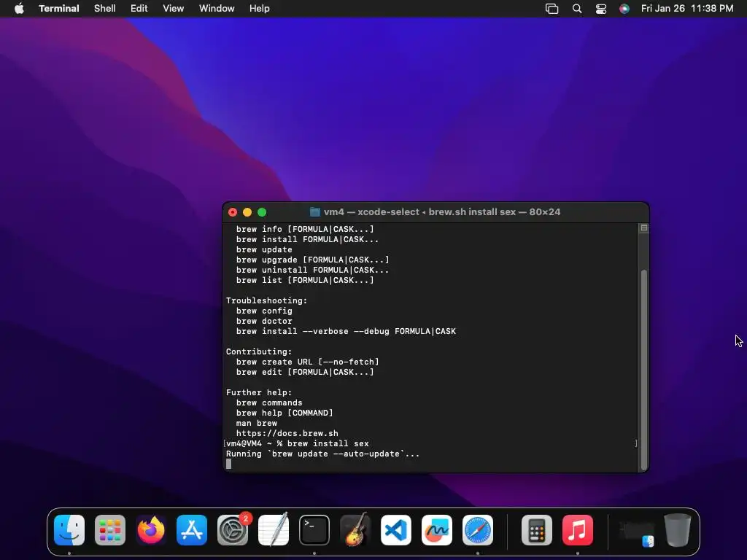Click the terminal cursor block
The image size is (747, 560).
[x=228, y=464]
